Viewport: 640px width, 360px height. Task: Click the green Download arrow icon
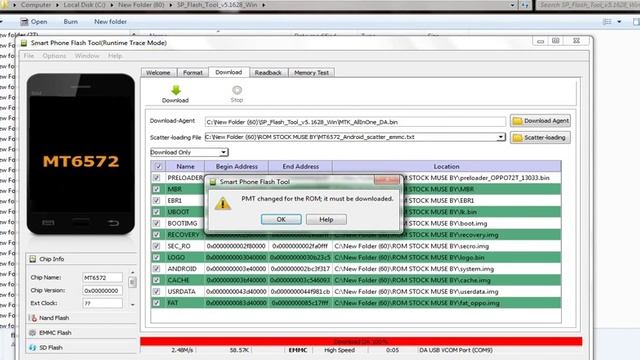tap(176, 90)
